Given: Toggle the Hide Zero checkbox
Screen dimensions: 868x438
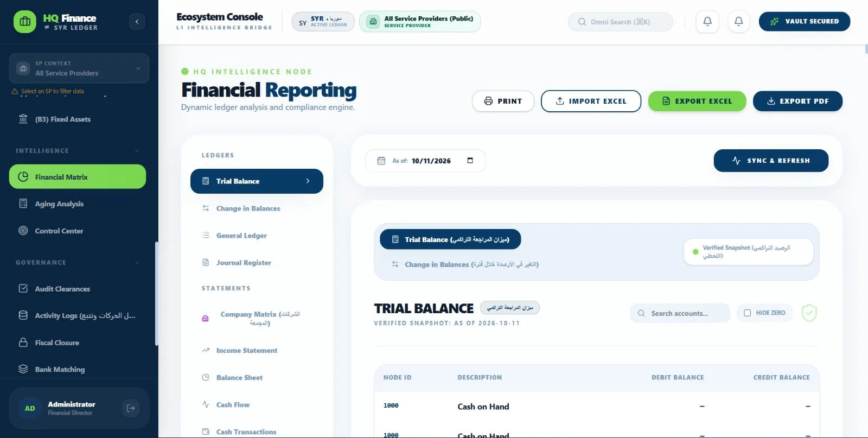Looking at the screenshot, I should [747, 313].
